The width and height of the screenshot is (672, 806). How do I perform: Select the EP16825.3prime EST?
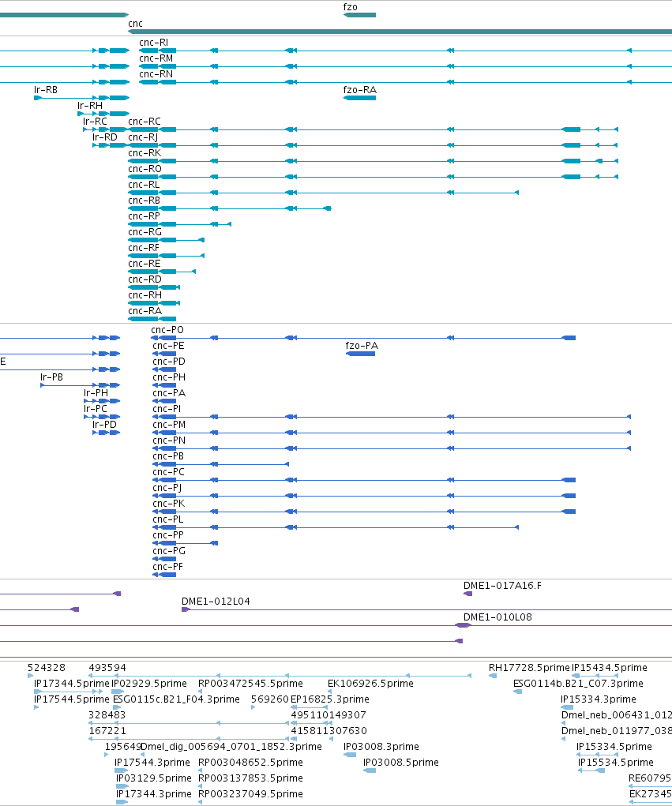pyautogui.click(x=329, y=699)
